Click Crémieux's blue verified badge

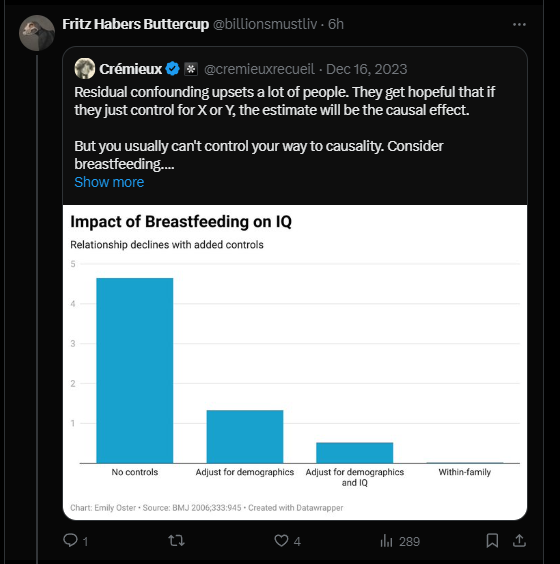coord(173,68)
